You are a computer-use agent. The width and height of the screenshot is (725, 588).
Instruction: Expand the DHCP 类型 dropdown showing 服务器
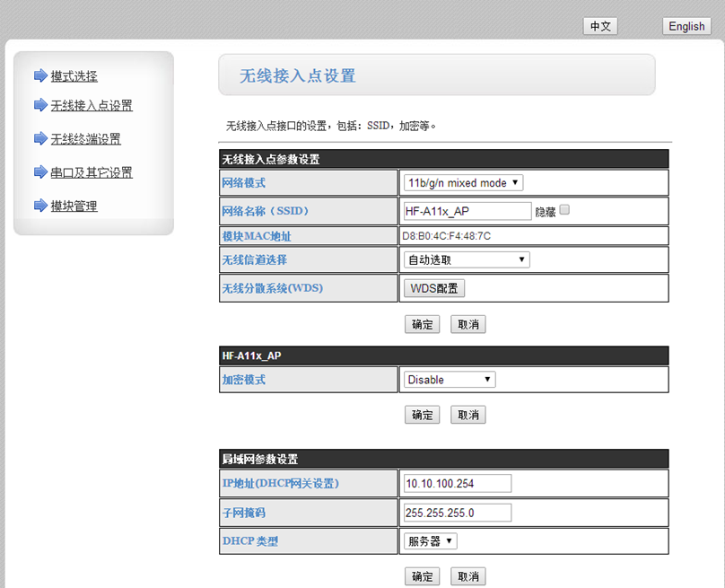point(431,541)
